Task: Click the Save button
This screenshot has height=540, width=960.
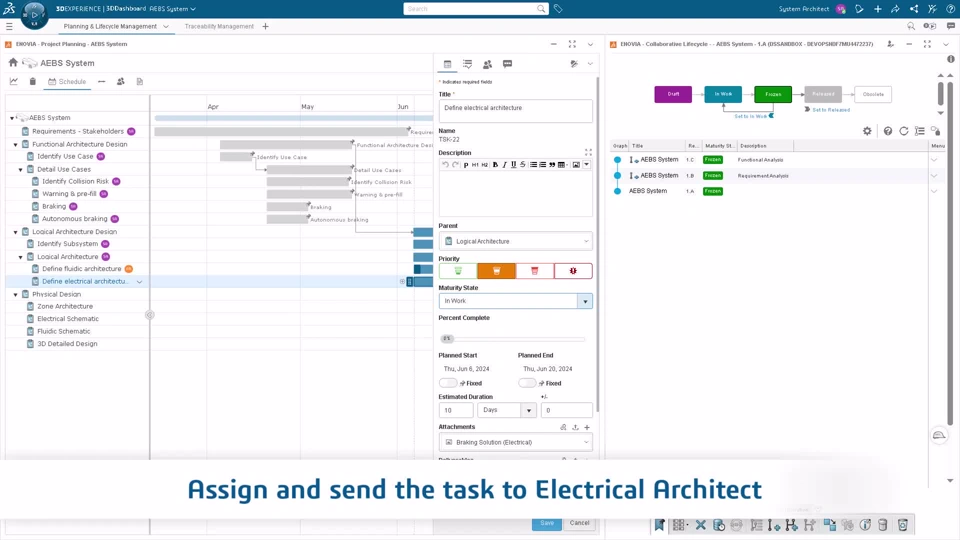Action: coord(547,523)
